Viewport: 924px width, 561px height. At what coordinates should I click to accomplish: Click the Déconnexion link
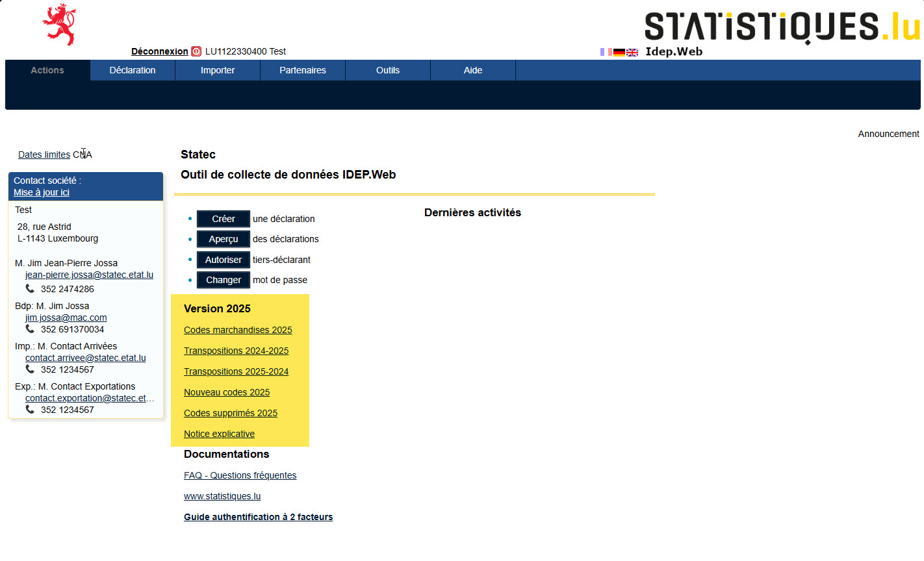pos(160,51)
